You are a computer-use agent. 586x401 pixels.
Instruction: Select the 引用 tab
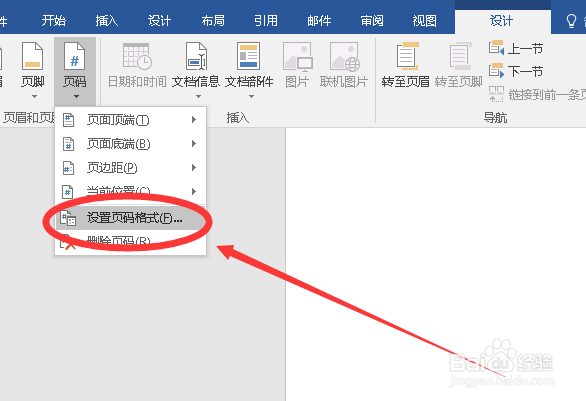click(x=266, y=21)
